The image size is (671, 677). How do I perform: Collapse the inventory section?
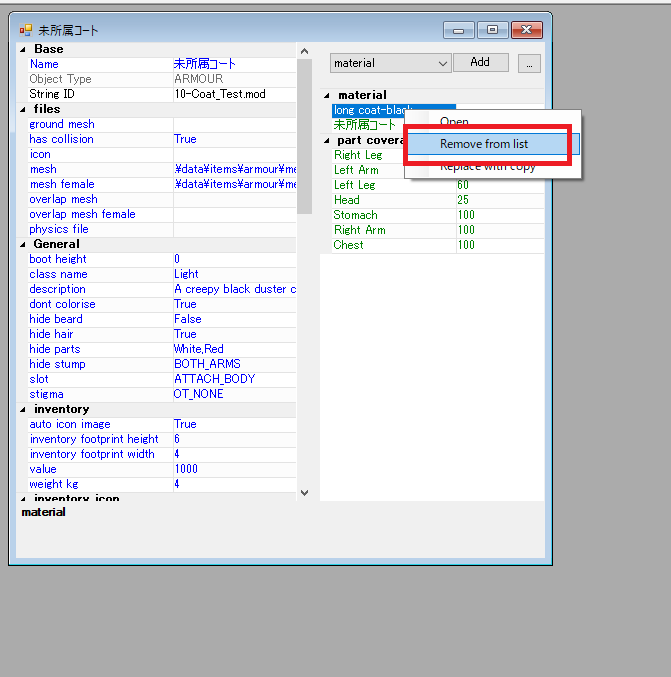(x=23, y=410)
